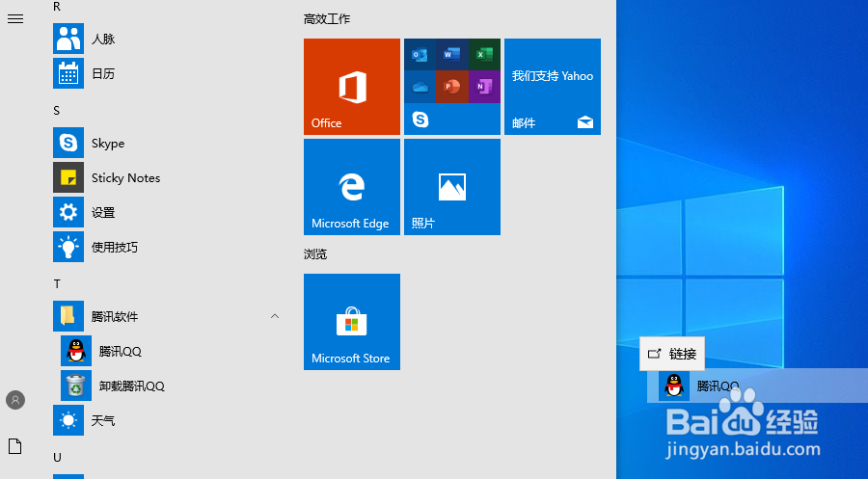The height and width of the screenshot is (479, 868).
Task: Click the 卸载腾讯QQ recycle bin icon
Action: coord(76,386)
